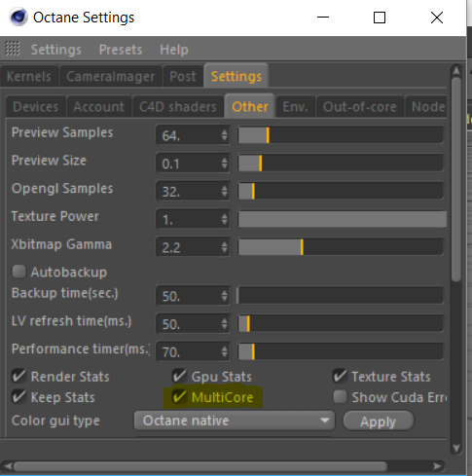Click the Apply button
The width and height of the screenshot is (472, 476).
tap(379, 421)
